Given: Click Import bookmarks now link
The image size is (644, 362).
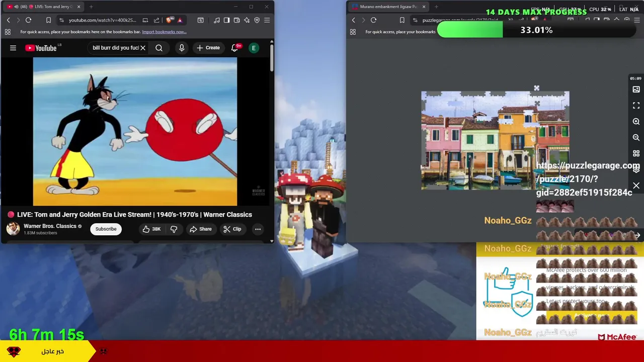Looking at the screenshot, I should point(164,32).
